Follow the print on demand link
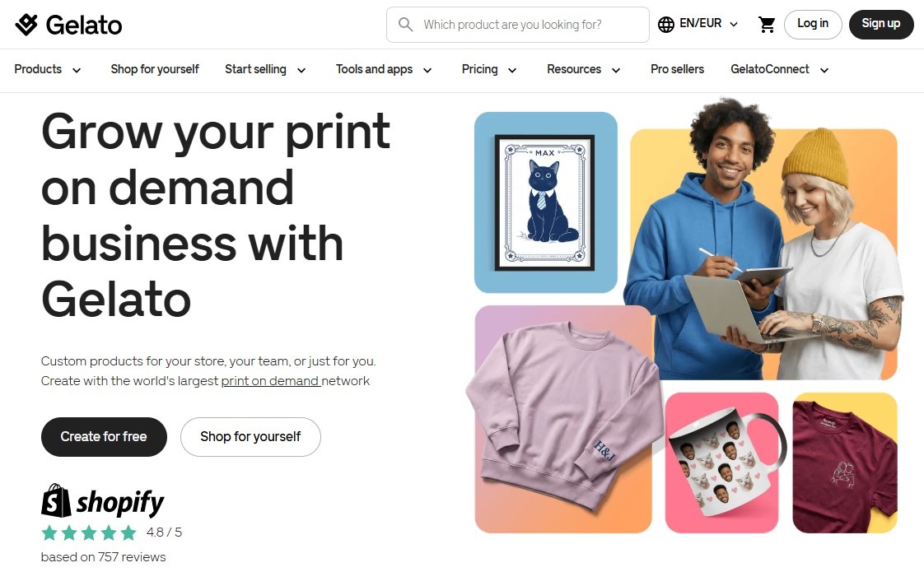Screen dimensions: 924x572 tap(270, 381)
